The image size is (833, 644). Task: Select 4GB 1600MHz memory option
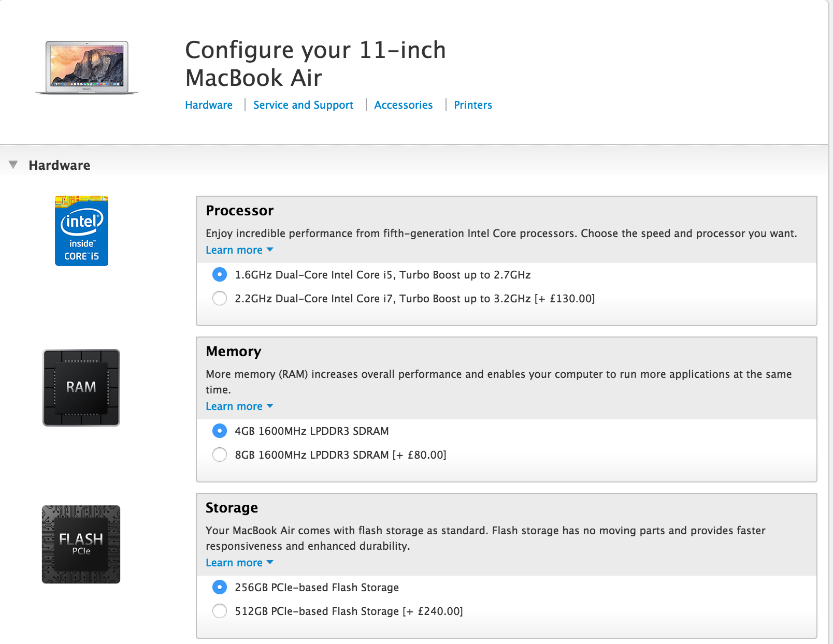click(220, 431)
